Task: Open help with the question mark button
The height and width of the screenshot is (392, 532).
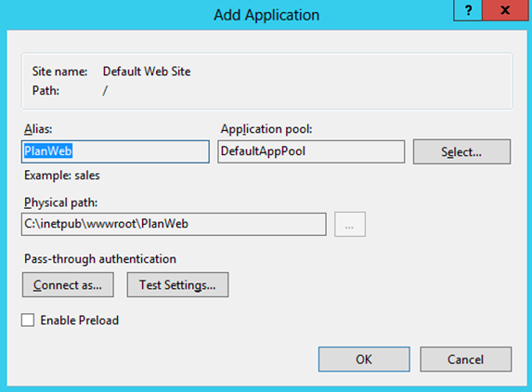Action: 468,10
